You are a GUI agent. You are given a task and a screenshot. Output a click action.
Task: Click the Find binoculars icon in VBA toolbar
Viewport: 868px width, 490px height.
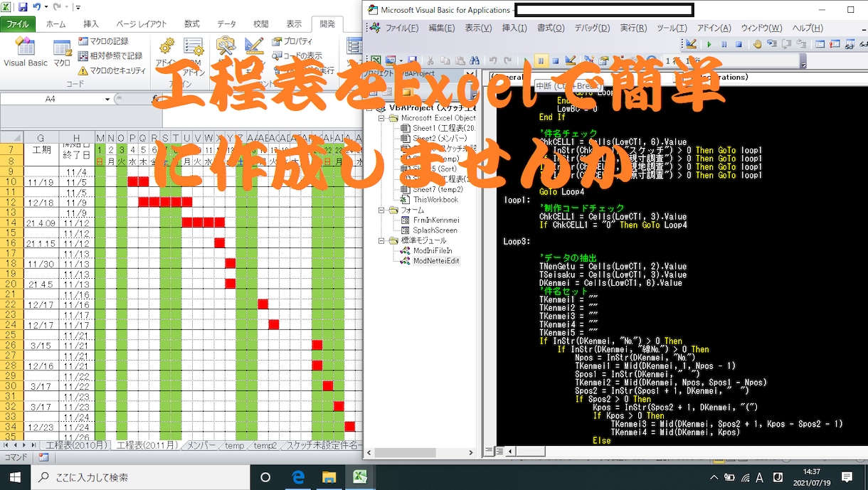click(475, 60)
